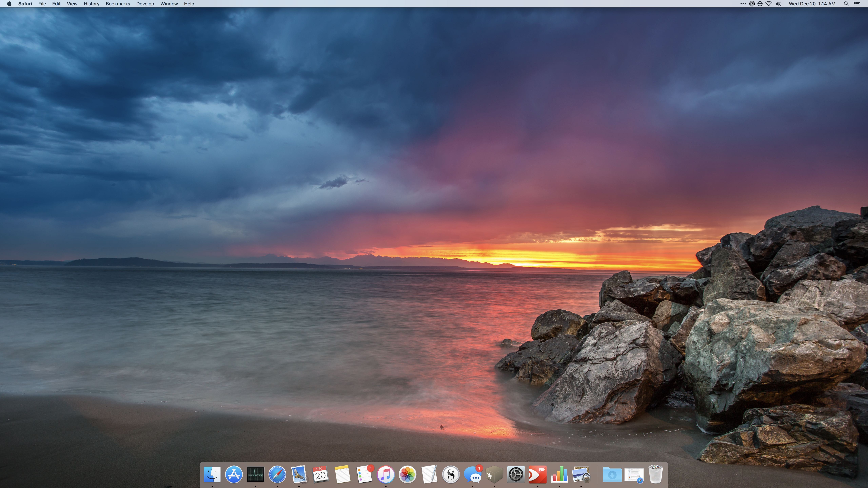Open the Trash
The height and width of the screenshot is (488, 868).
click(656, 474)
